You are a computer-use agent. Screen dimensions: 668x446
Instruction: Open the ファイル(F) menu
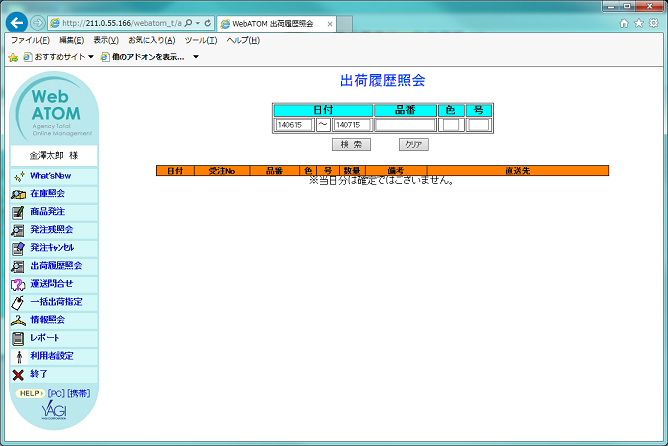pyautogui.click(x=30, y=40)
